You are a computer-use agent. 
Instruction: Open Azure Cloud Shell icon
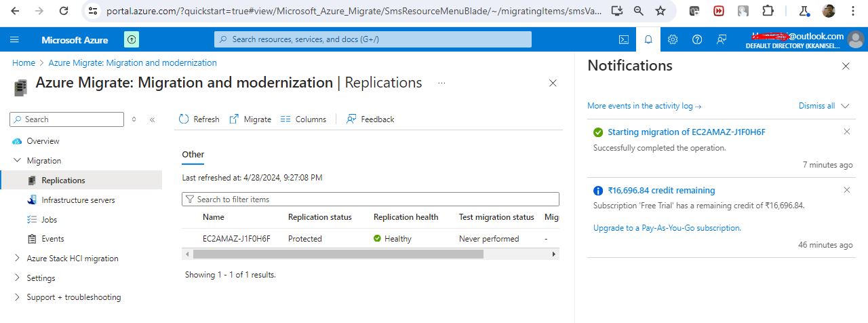[624, 39]
